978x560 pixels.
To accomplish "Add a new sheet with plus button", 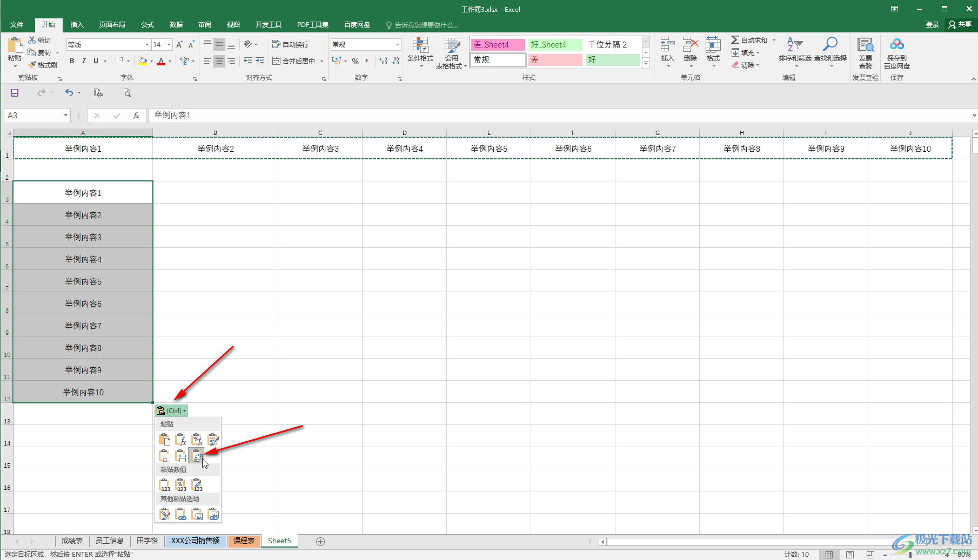I will (320, 542).
